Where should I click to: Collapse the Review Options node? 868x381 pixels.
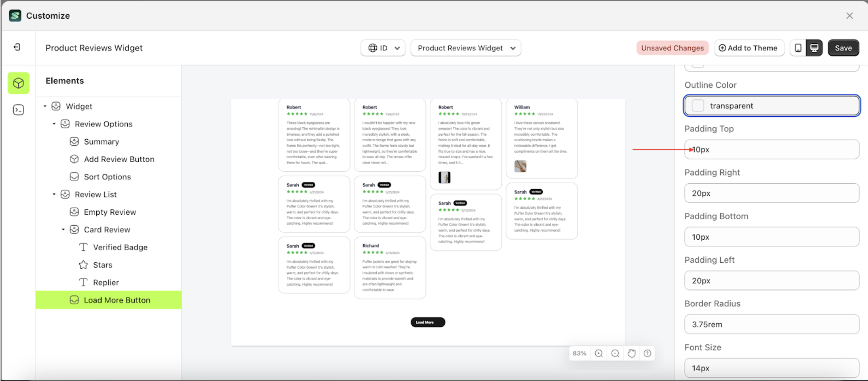tap(54, 124)
